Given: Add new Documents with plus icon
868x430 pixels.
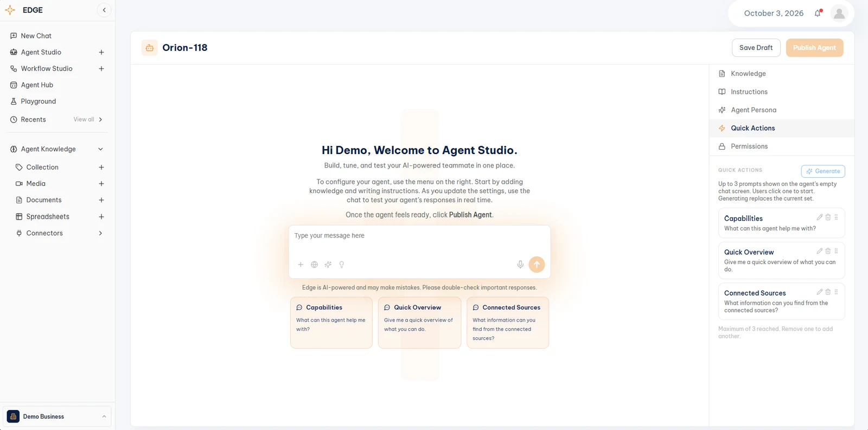Looking at the screenshot, I should pyautogui.click(x=101, y=200).
